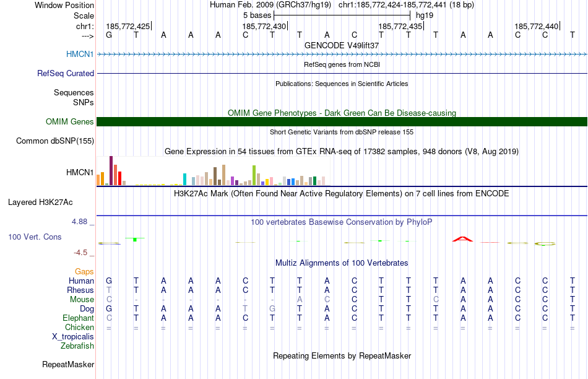Click the GTEx Gene Expression title
This screenshot has height=379, width=588.
[x=342, y=152]
